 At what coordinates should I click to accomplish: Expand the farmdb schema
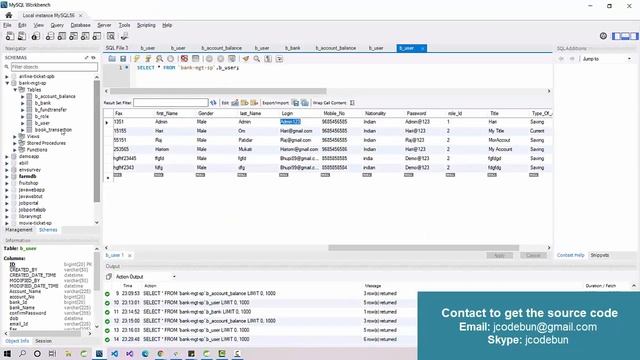point(7,176)
